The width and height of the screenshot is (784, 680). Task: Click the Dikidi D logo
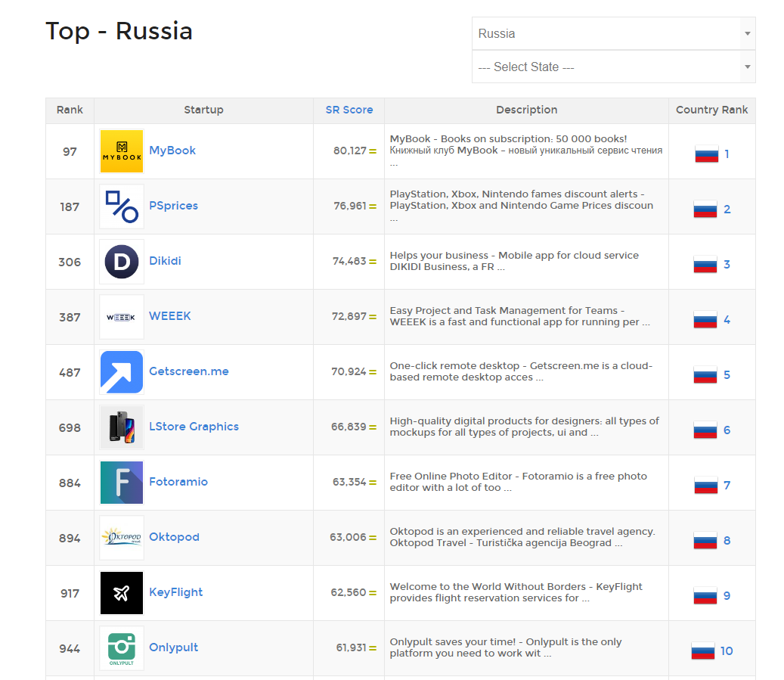[122, 262]
